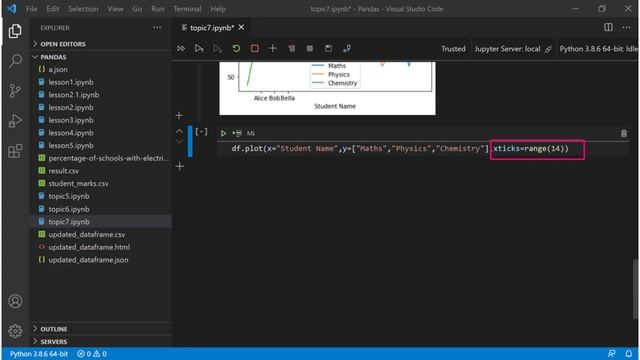Image resolution: width=640 pixels, height=360 pixels.
Task: Run the df.plot cell
Action: 223,133
